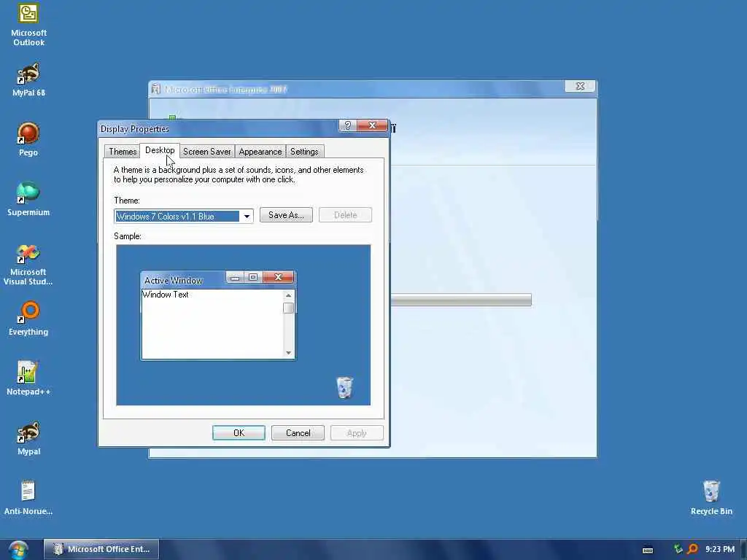Click the sample window's minimize button
Screen dimensions: 747x560
click(x=235, y=277)
